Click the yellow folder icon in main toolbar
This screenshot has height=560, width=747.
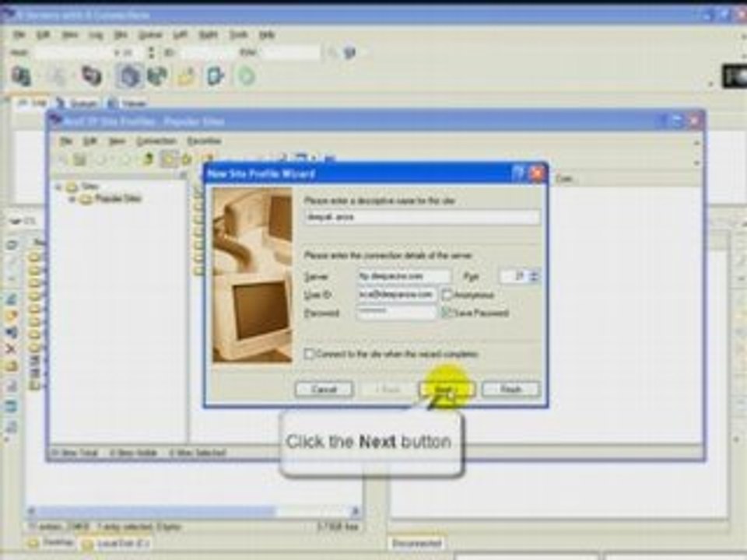(x=186, y=76)
